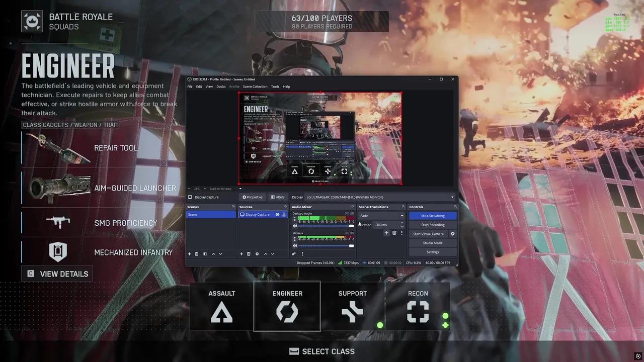Start Recording in Controls dock

[x=433, y=225]
